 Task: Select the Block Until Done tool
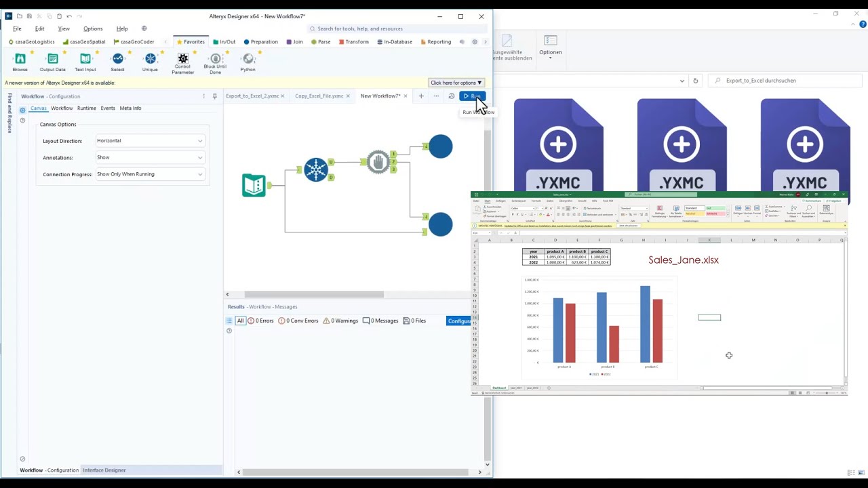[215, 63]
